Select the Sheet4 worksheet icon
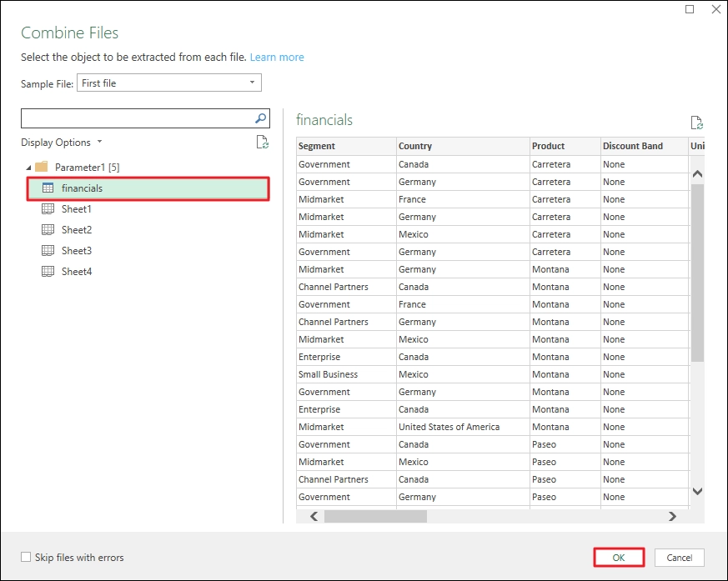The height and width of the screenshot is (581, 728). pyautogui.click(x=48, y=271)
